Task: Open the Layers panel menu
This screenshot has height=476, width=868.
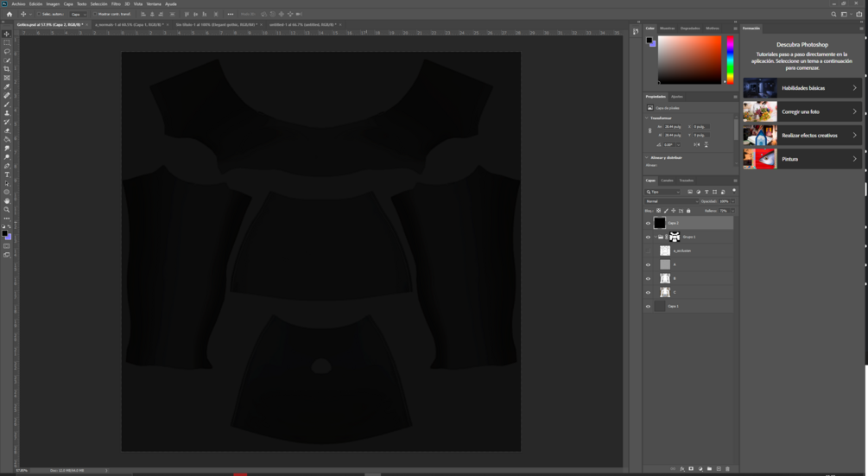Action: (x=735, y=181)
